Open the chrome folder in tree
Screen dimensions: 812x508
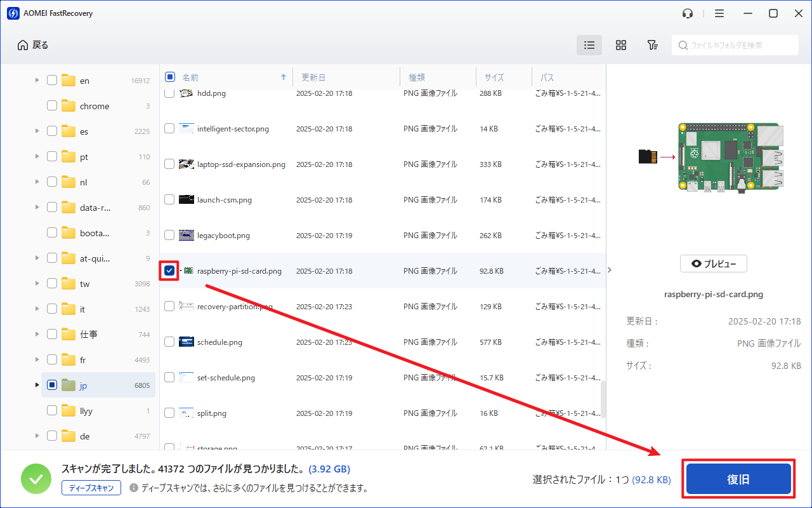point(95,106)
